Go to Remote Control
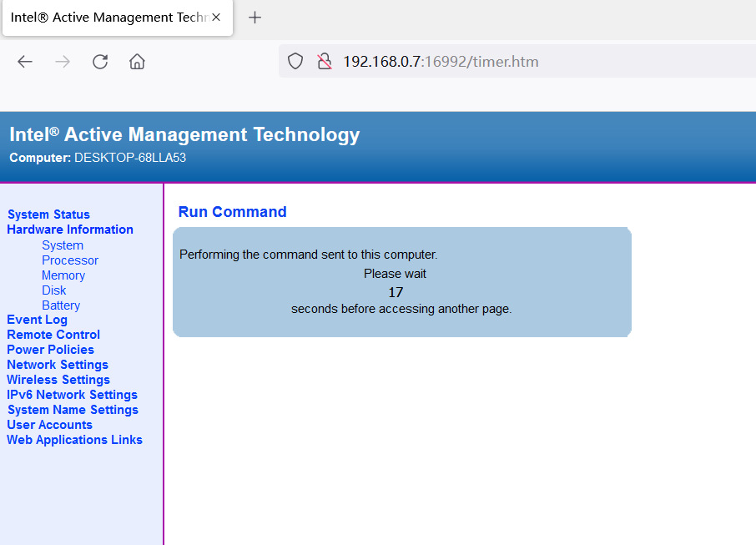The image size is (756, 545). point(53,334)
